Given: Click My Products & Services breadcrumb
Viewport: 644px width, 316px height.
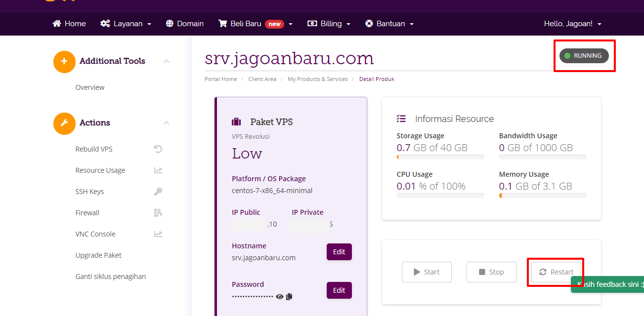Looking at the screenshot, I should 318,79.
